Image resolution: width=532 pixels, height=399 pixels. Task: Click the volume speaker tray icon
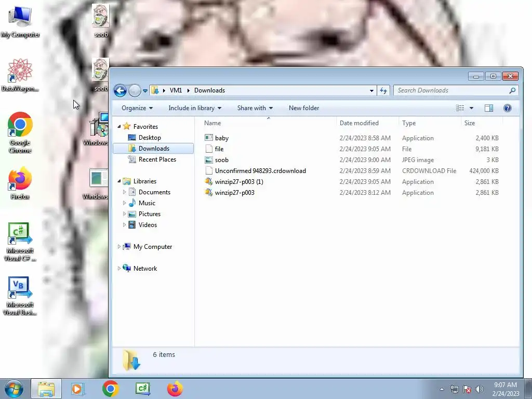[480, 389]
